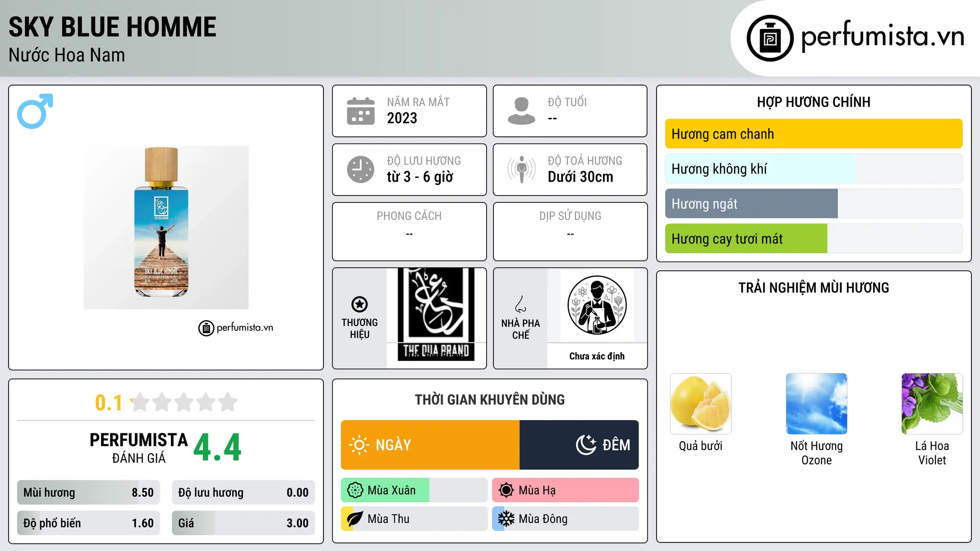Click the blue male gender symbol

pyautogui.click(x=35, y=111)
